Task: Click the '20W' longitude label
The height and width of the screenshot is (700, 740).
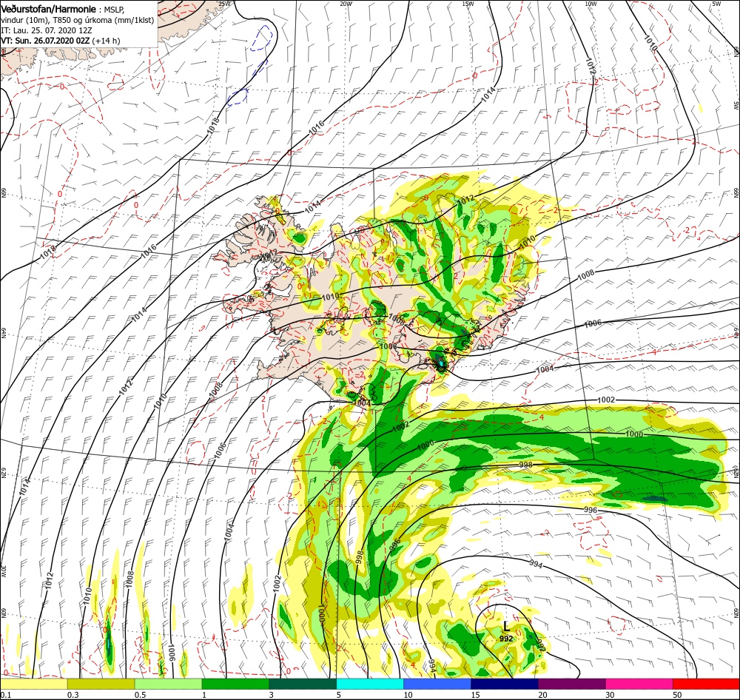Action: 346,4
